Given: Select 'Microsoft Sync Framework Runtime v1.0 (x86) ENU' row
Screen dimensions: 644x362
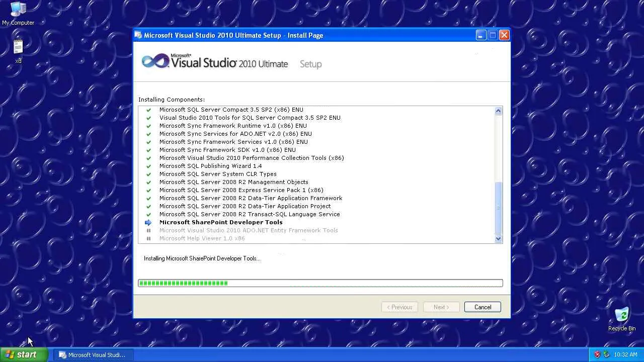Looking at the screenshot, I should pyautogui.click(x=233, y=126).
